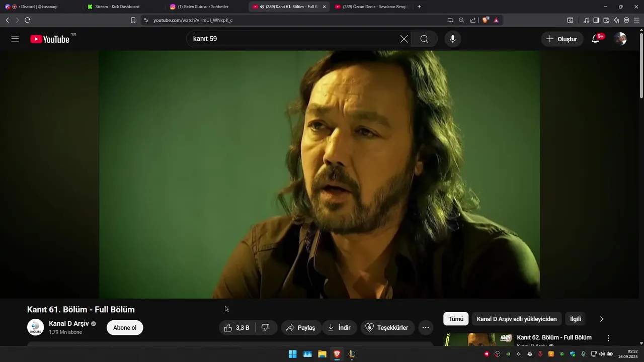
Task: Open the account avatar menu
Action: click(x=620, y=39)
